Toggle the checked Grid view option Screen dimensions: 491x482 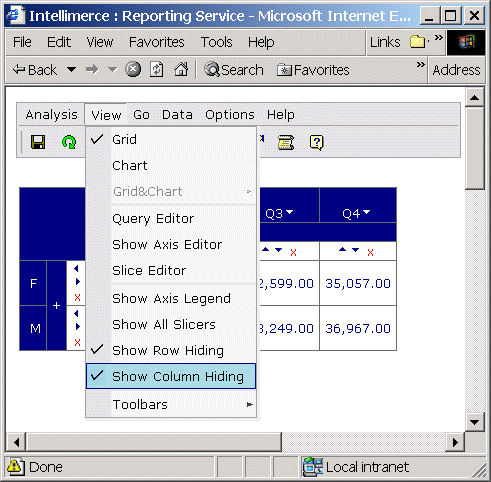pos(171,139)
